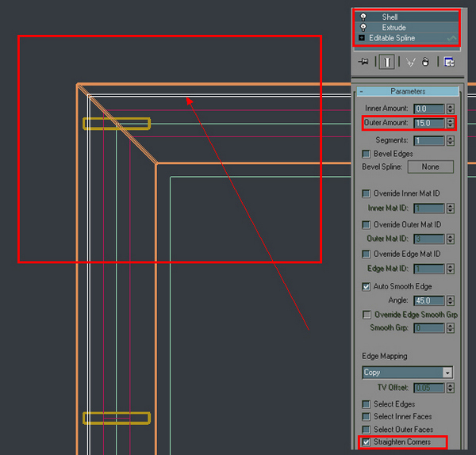Collapse the Parameters rollout
The height and width of the screenshot is (455, 476).
click(408, 91)
